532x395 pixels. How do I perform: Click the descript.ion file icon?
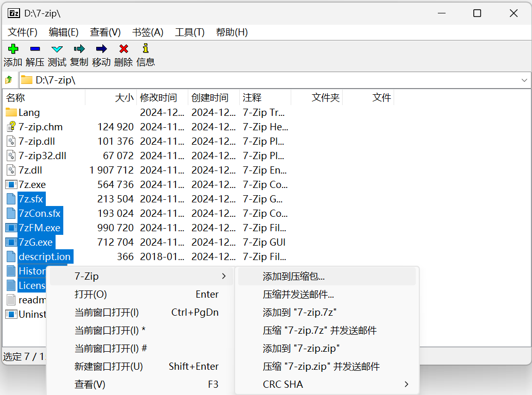[x=11, y=256]
